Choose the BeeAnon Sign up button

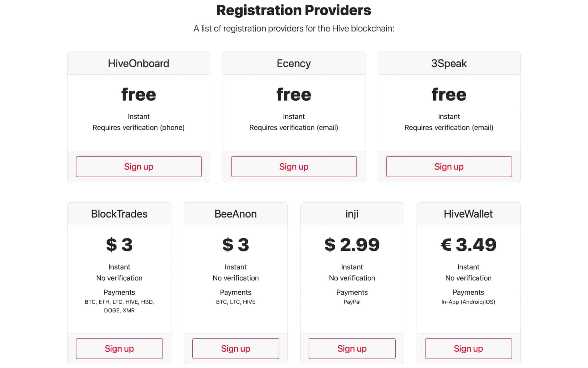235,348
